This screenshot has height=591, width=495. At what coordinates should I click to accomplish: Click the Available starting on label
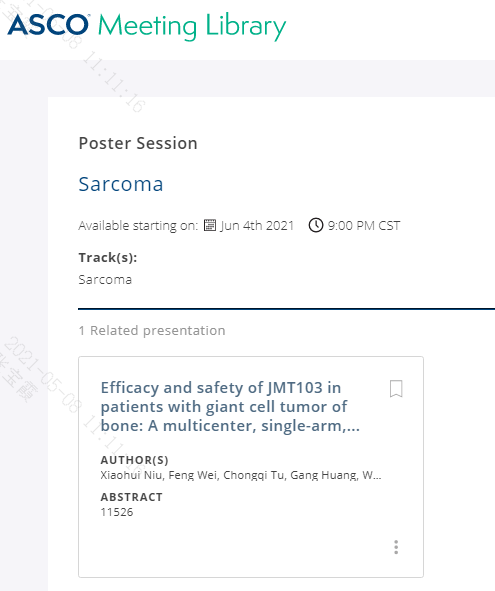pyautogui.click(x=138, y=225)
